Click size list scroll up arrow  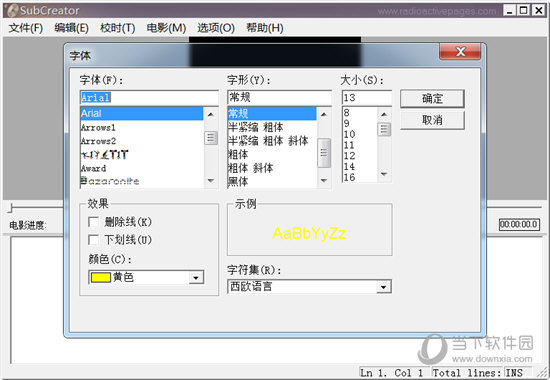[384, 114]
